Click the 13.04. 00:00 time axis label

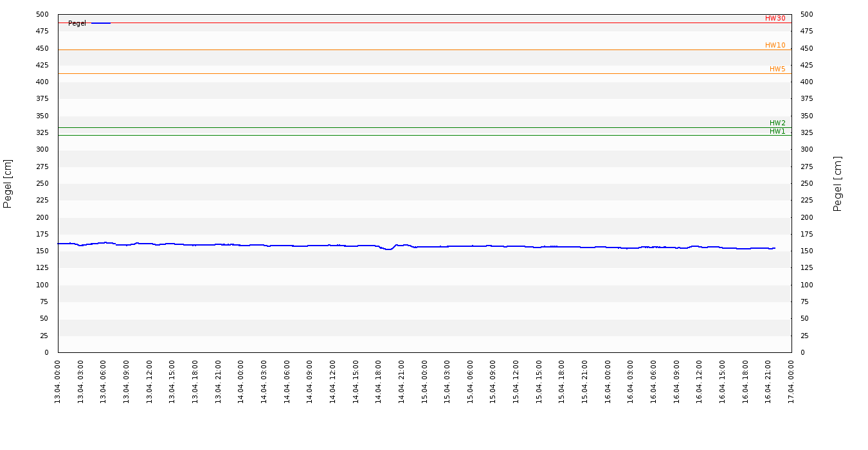coord(58,382)
